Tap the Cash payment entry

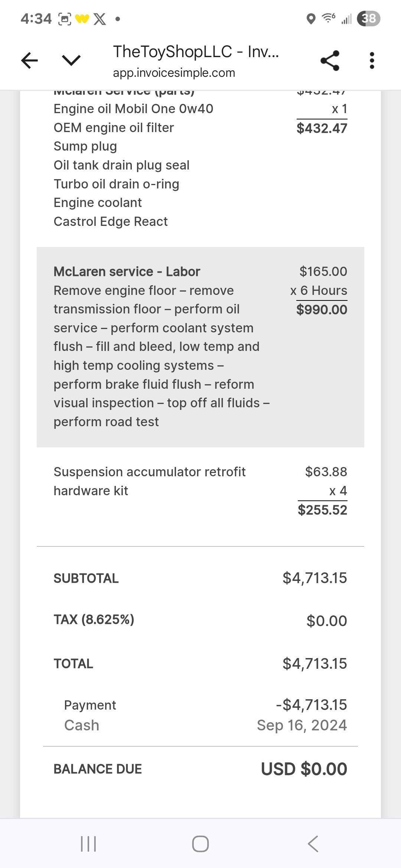click(x=82, y=725)
